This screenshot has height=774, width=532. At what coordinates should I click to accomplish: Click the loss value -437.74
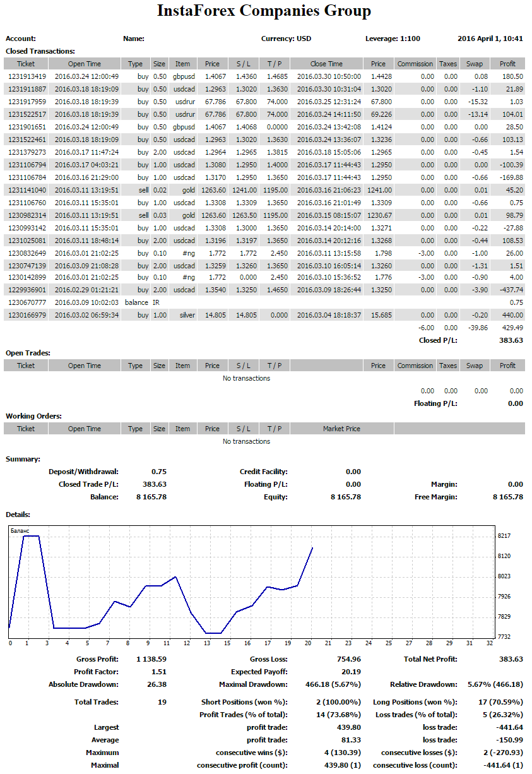511,290
